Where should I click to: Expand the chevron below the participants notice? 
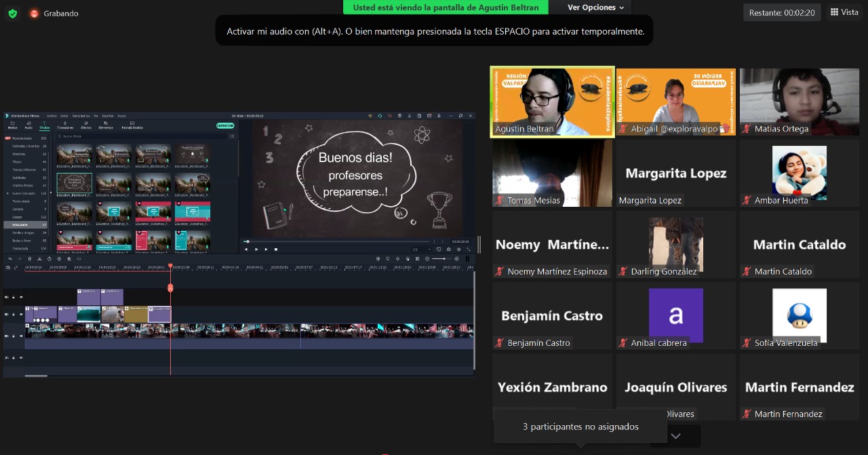pyautogui.click(x=675, y=436)
